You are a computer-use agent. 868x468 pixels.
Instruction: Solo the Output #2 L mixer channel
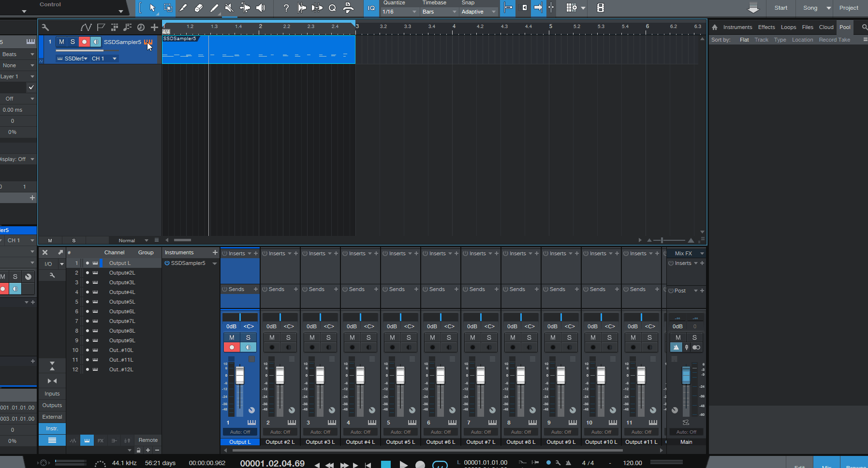point(288,337)
